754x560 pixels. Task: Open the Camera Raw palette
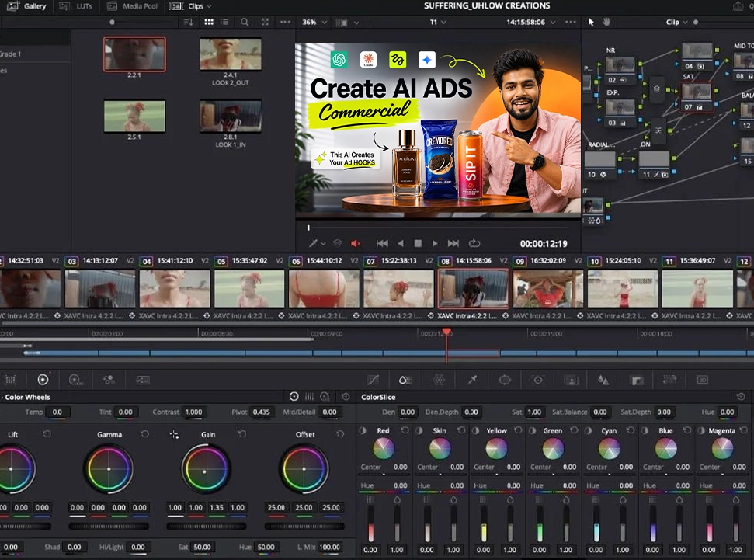point(11,380)
